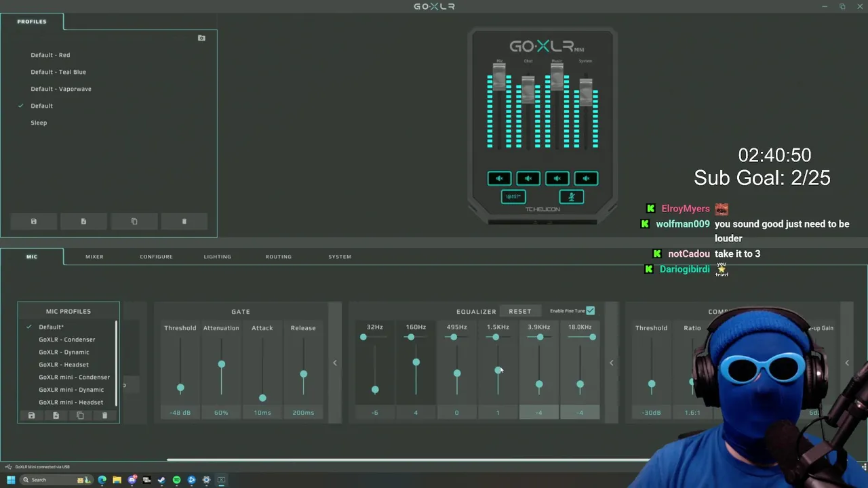Image resolution: width=868 pixels, height=488 pixels.
Task: Open the folder icon at top of Profiles panel
Action: (x=201, y=38)
